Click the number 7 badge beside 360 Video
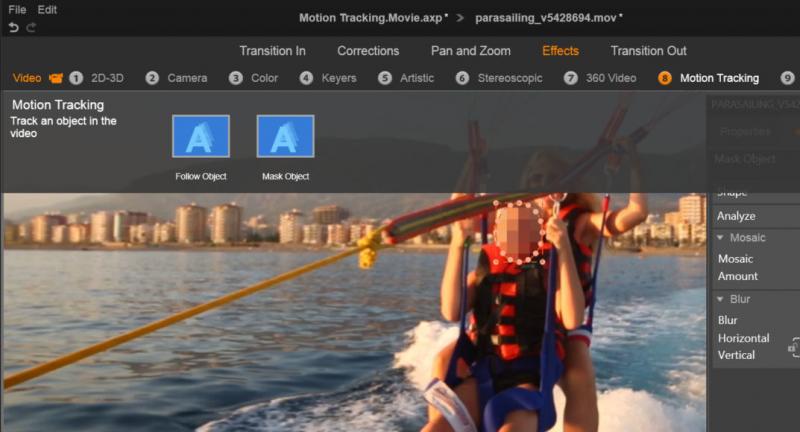The image size is (800, 432). click(x=570, y=78)
